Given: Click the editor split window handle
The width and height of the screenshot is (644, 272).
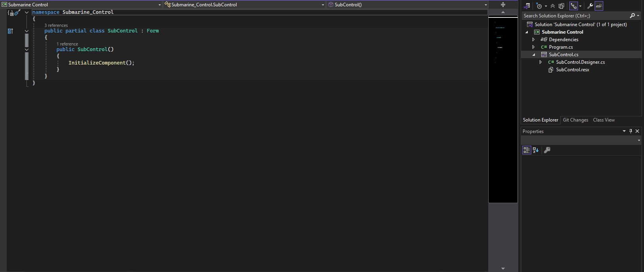Looking at the screenshot, I should 503,5.
